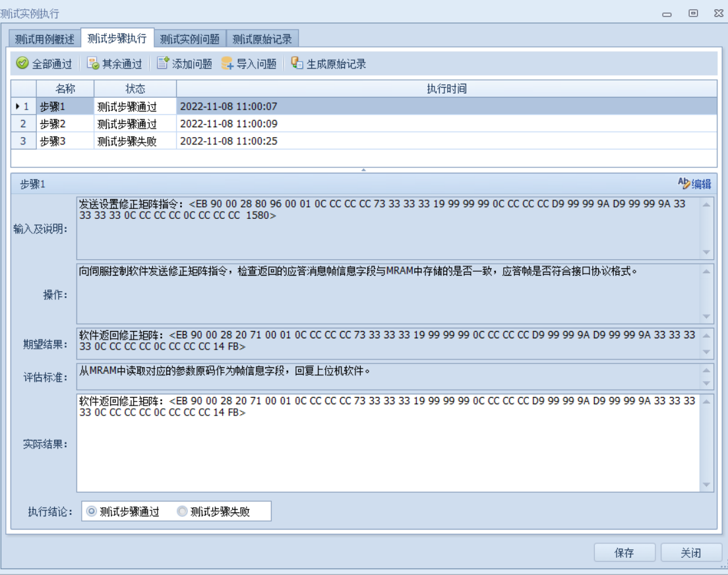Click the time cell 2022-11-08 11:00:25

pyautogui.click(x=446, y=140)
